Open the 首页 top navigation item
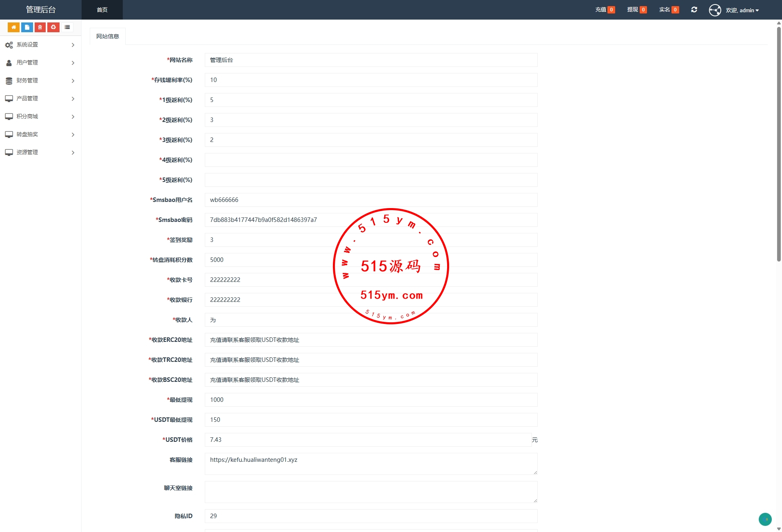The height and width of the screenshot is (532, 782). [102, 10]
